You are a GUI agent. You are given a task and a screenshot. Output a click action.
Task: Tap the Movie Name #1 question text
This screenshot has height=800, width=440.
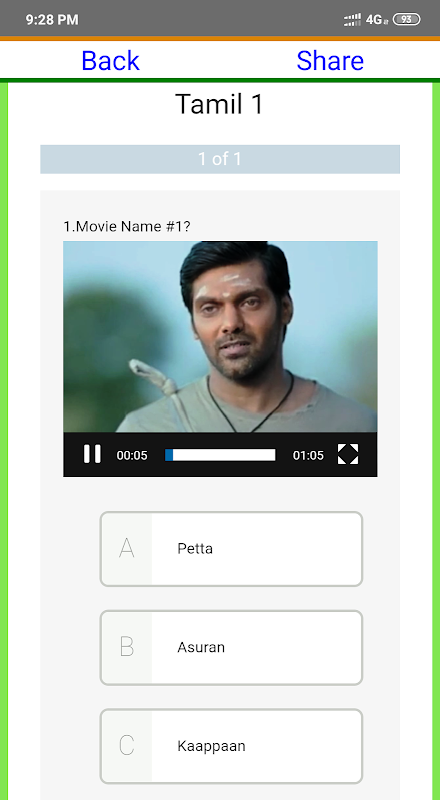tap(127, 227)
